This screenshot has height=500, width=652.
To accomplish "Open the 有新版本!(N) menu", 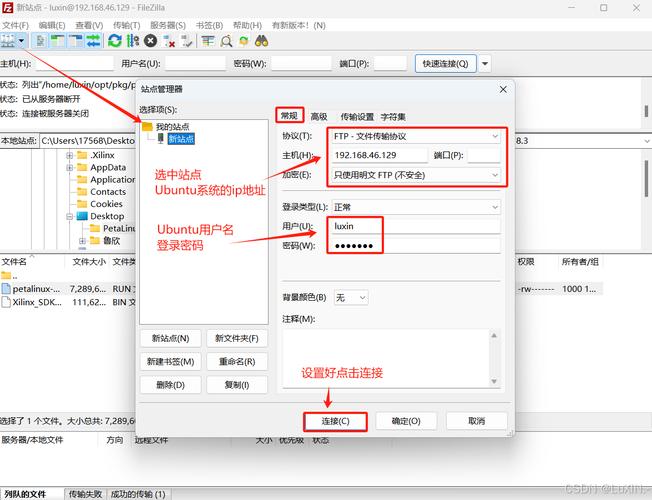I will click(299, 25).
